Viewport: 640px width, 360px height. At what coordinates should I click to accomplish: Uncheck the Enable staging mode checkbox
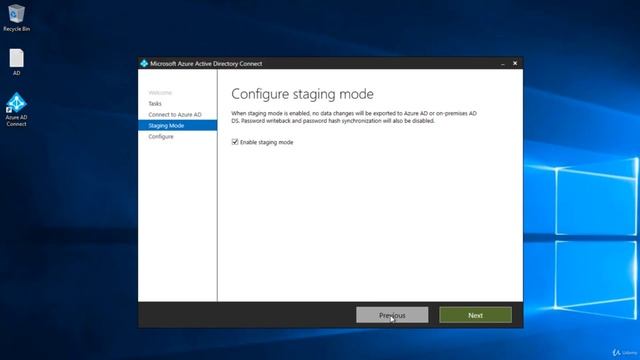pyautogui.click(x=235, y=142)
